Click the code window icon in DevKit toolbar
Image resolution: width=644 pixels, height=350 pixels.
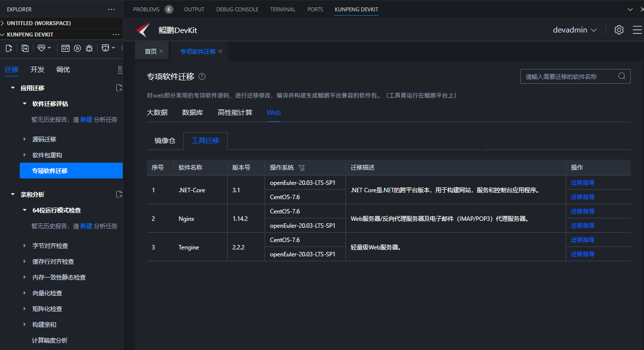65,48
